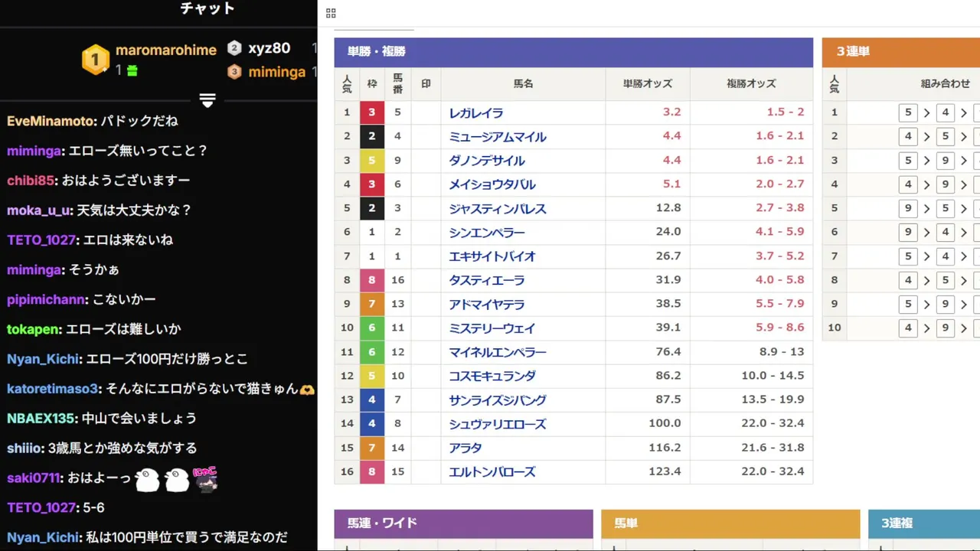
Task: Open horse アドマイヤテラ link
Action: click(486, 305)
